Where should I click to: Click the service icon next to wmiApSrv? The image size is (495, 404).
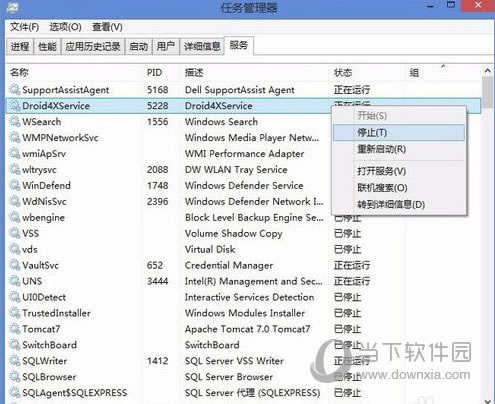pos(14,154)
